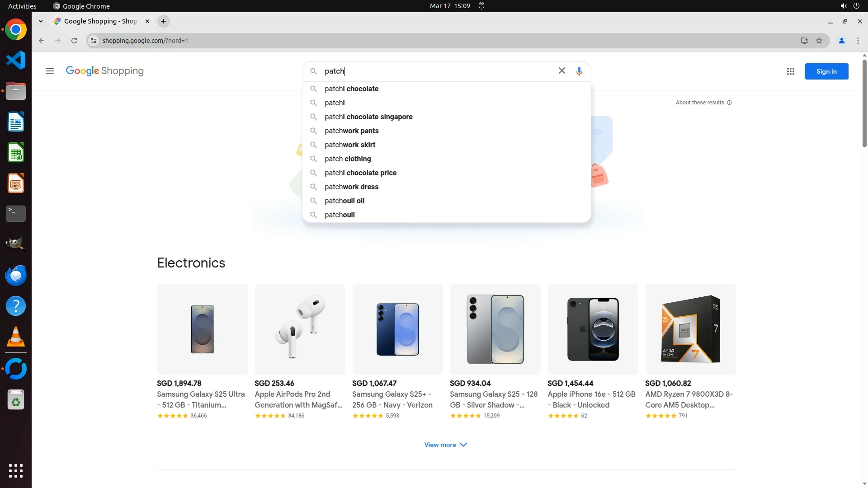The width and height of the screenshot is (868, 488).
Task: Open Chrome three-dot menu
Action: 858,41
